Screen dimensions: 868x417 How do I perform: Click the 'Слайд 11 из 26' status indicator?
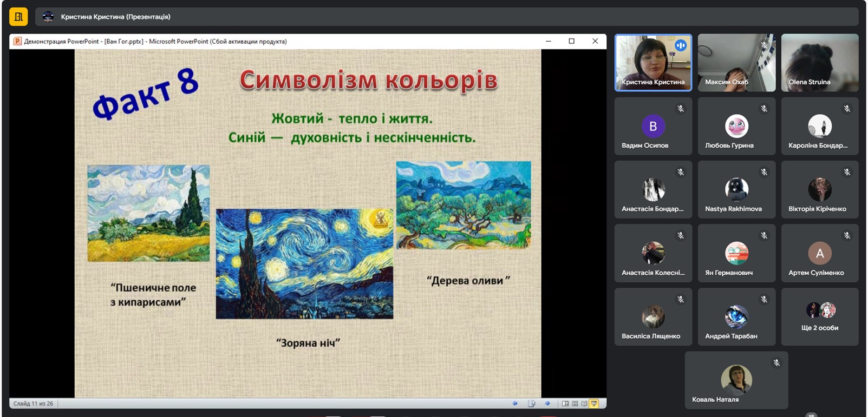[x=34, y=403]
